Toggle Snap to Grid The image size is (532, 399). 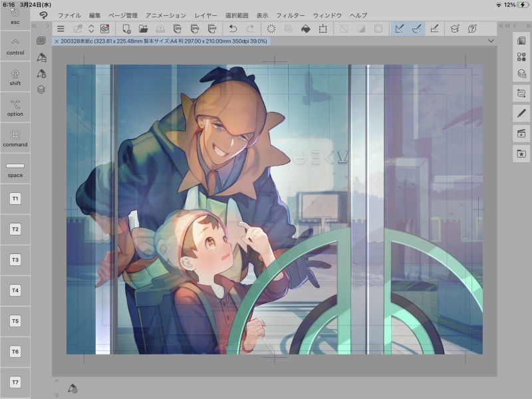434,29
